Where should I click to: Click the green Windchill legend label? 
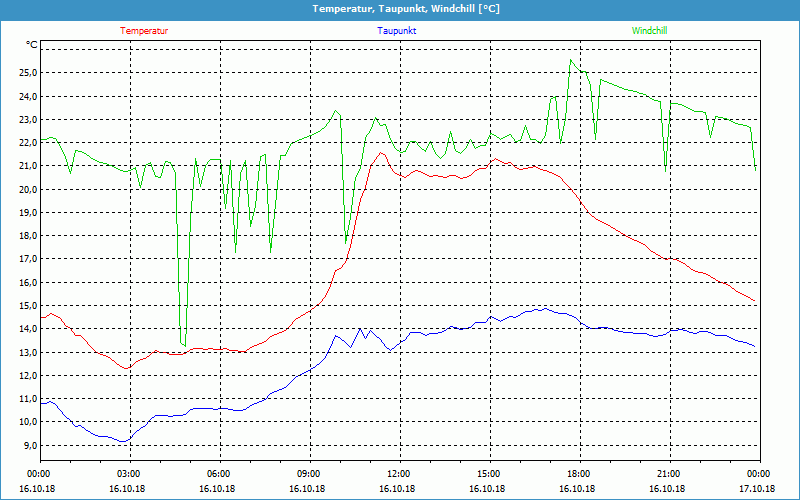tap(650, 30)
